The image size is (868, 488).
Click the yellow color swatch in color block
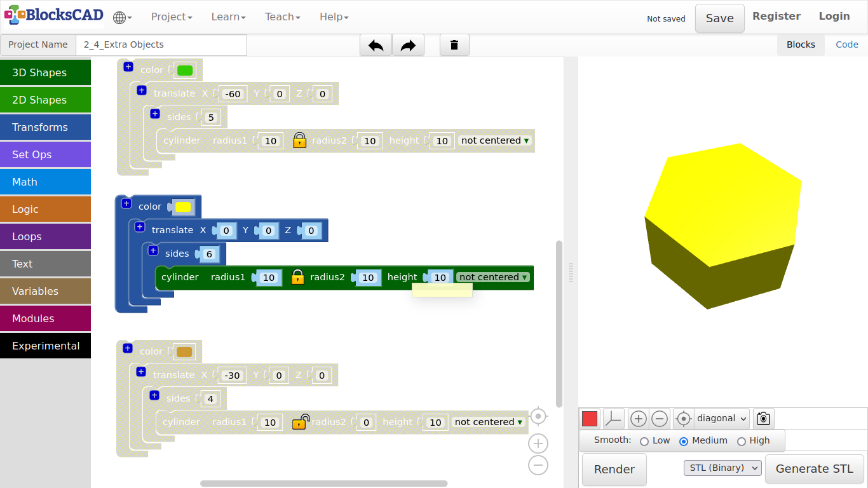[183, 207]
